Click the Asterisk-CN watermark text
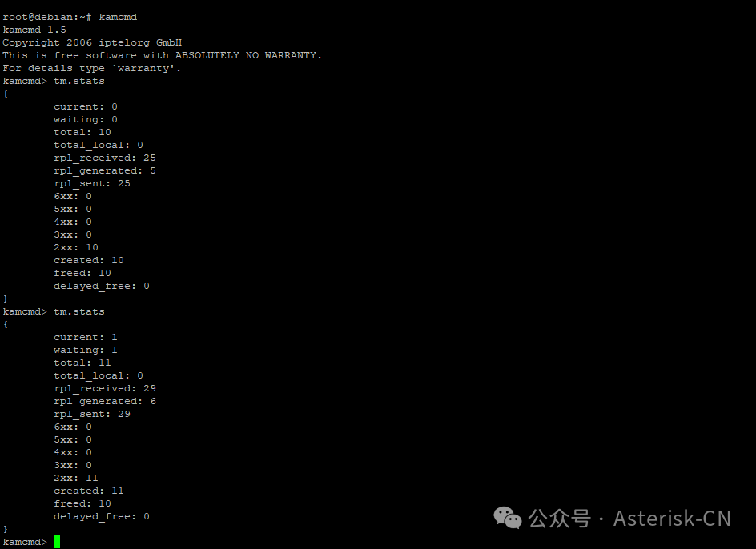Screen dimensions: 756x549 point(672,519)
